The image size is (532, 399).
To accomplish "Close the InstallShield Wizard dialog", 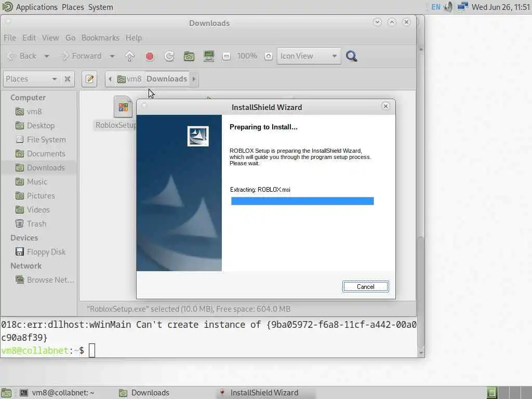I will tap(385, 106).
